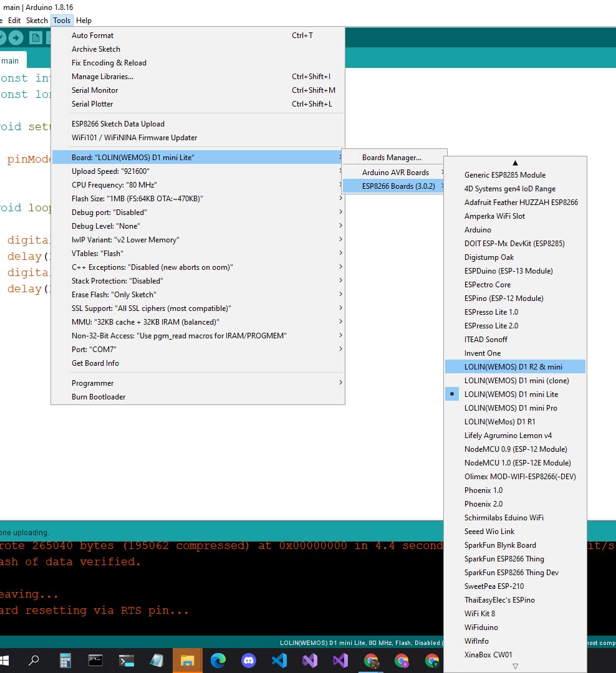Launch Calculator from the taskbar
Image resolution: width=616 pixels, height=673 pixels.
click(x=65, y=660)
